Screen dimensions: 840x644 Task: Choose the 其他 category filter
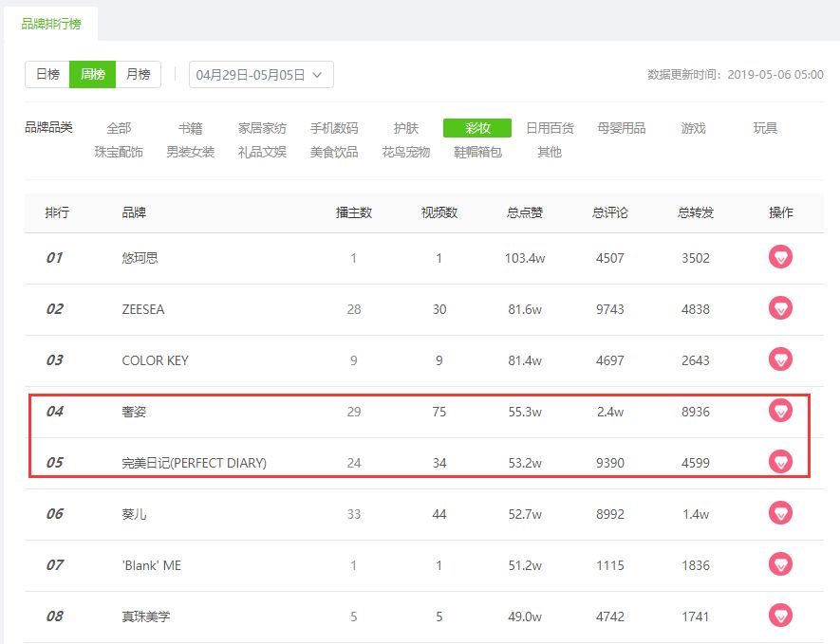pos(550,152)
